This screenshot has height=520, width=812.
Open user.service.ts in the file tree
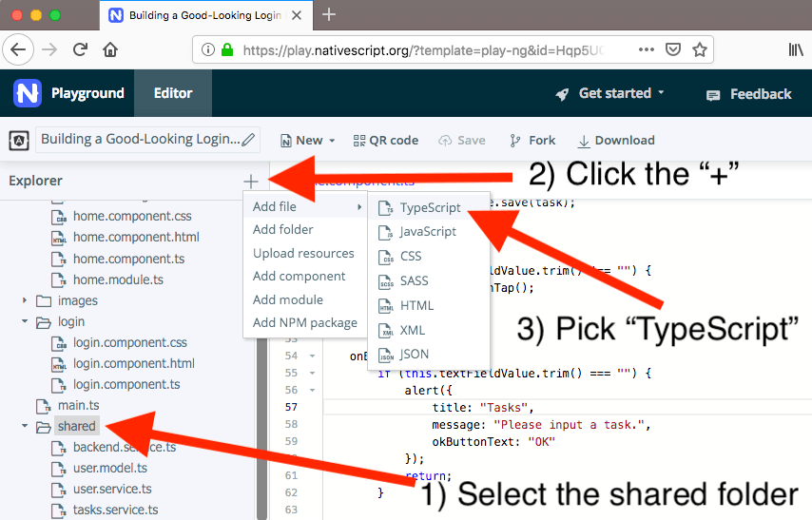112,489
